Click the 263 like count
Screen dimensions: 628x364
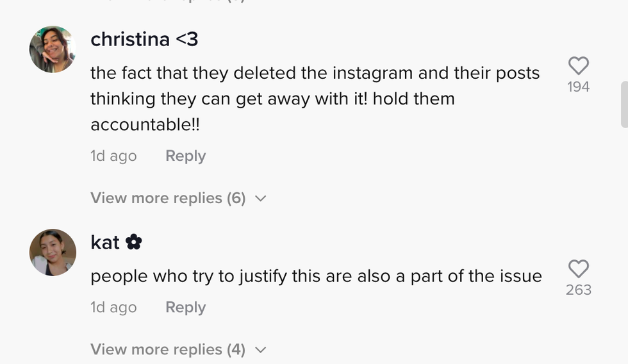(x=578, y=290)
